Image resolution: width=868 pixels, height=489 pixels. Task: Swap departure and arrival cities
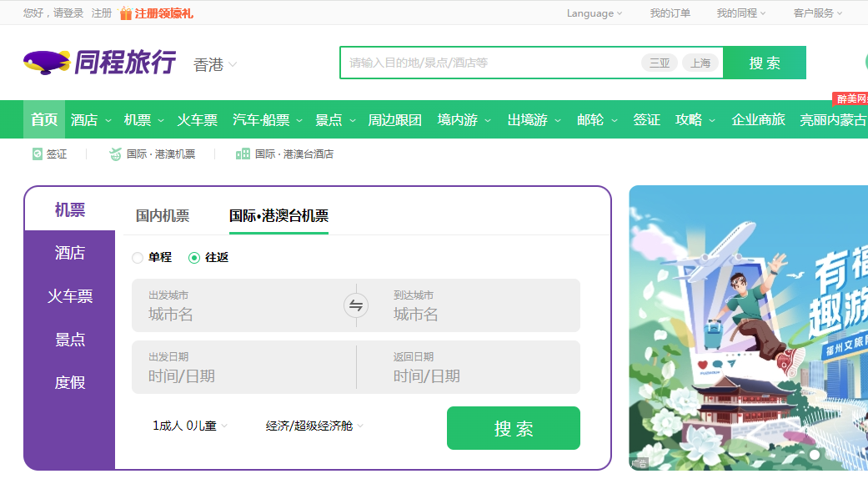355,305
